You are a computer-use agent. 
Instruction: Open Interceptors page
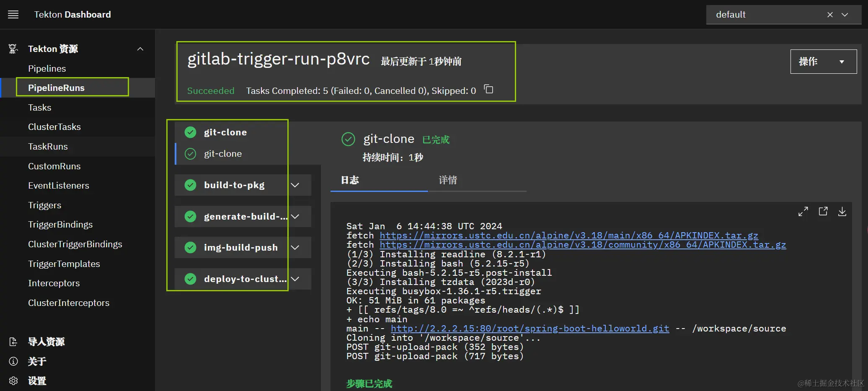pos(54,283)
